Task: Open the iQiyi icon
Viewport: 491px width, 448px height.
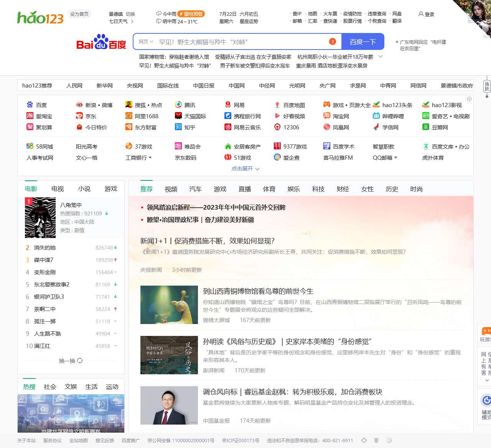Action: point(426,116)
